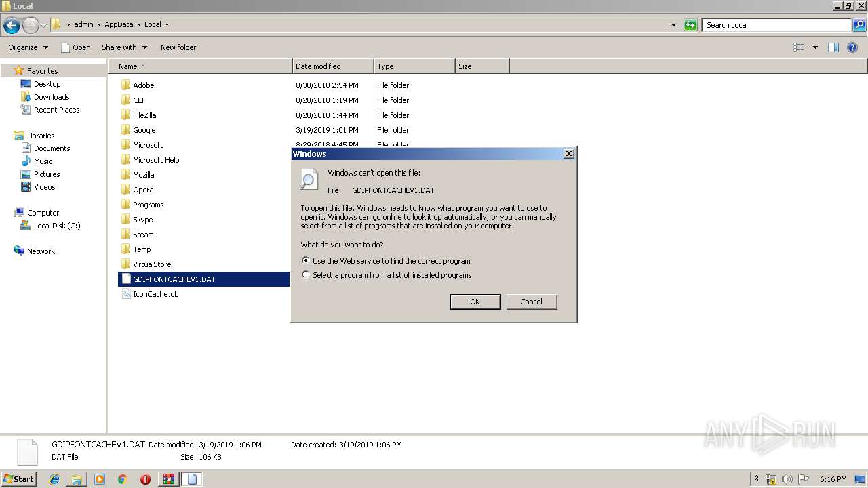Select the FileZilla folder icon
The height and width of the screenshot is (488, 868).
[x=125, y=115]
